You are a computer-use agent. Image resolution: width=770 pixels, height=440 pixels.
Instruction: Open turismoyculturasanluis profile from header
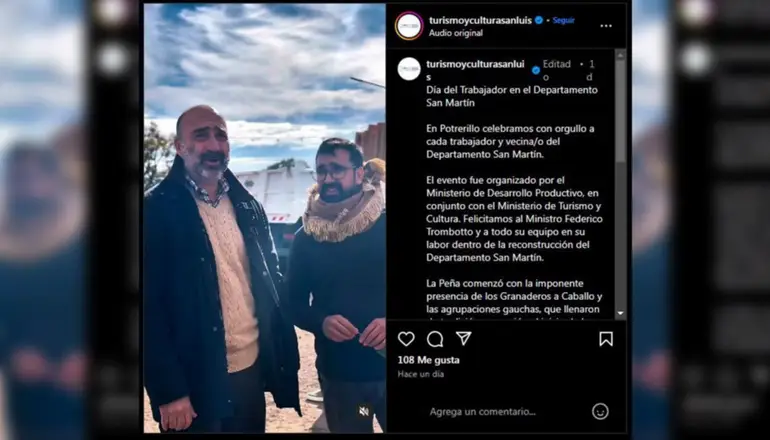pos(480,21)
